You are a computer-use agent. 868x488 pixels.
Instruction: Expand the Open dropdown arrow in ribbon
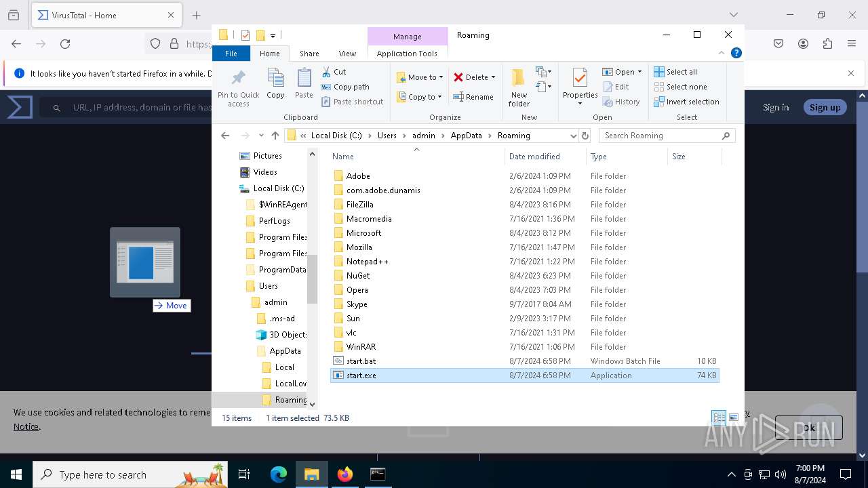(x=639, y=72)
